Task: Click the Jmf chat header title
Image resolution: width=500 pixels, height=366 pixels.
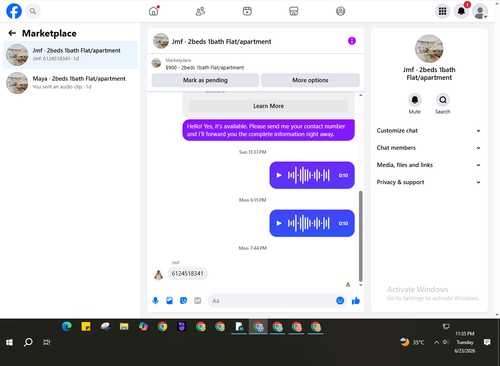Action: tap(221, 42)
